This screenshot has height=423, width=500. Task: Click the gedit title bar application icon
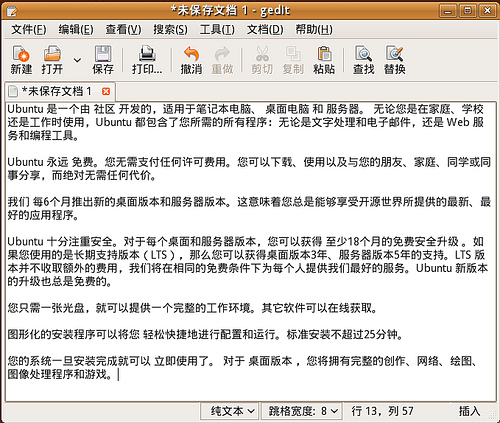point(12,11)
